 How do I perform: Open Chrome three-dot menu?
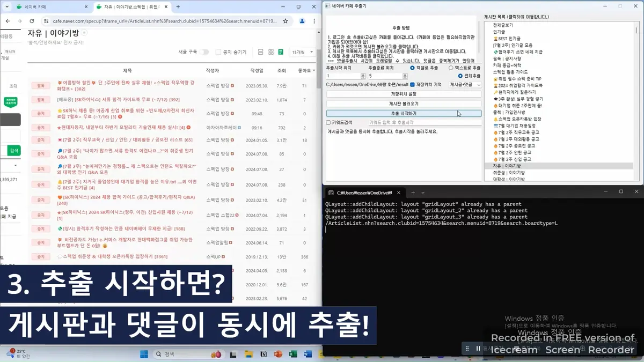coord(315,21)
